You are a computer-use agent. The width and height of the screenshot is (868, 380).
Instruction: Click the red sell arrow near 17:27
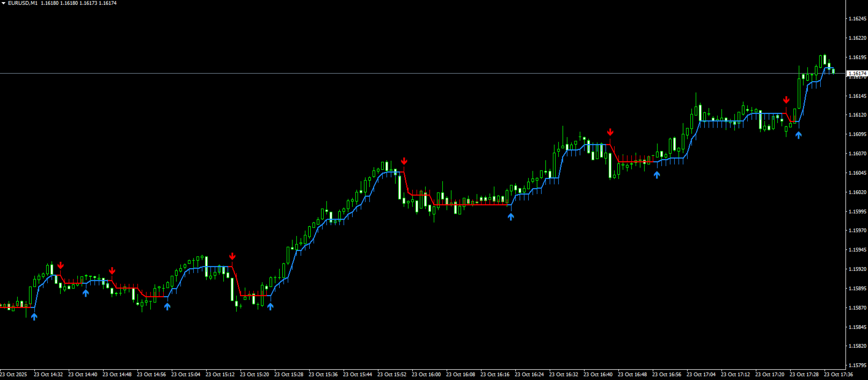786,100
